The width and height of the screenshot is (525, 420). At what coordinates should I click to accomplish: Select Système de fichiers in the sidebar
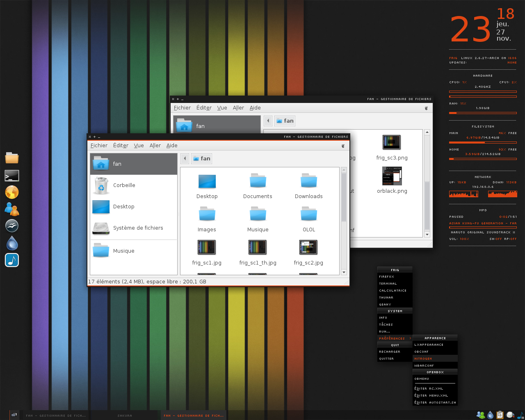(134, 228)
